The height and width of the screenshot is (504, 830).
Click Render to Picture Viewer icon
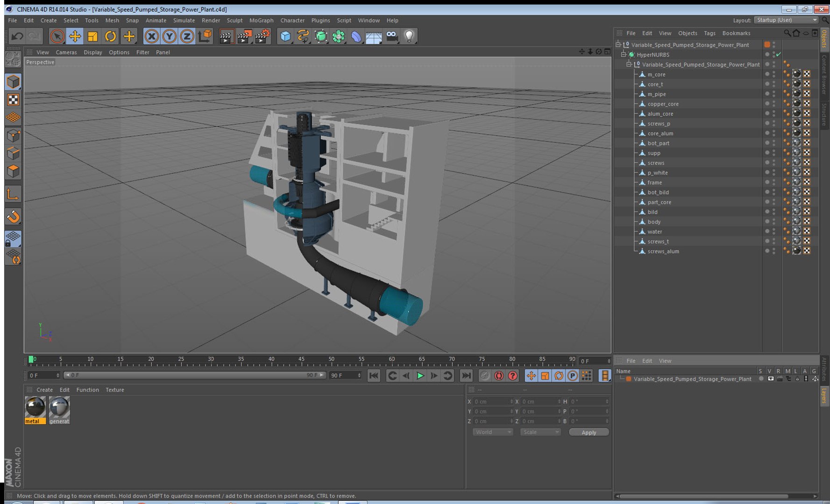tap(244, 36)
